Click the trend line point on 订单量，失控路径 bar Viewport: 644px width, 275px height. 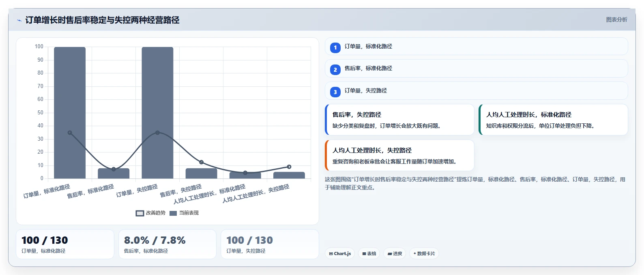click(x=157, y=133)
